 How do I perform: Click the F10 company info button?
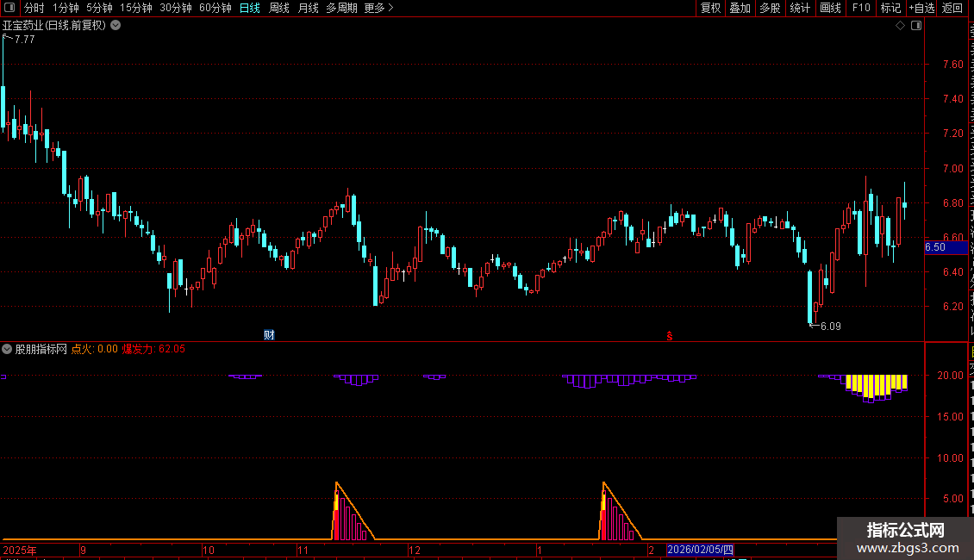click(x=861, y=8)
